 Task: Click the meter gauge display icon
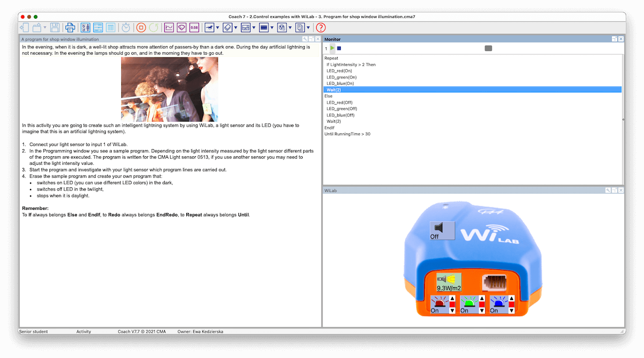181,27
